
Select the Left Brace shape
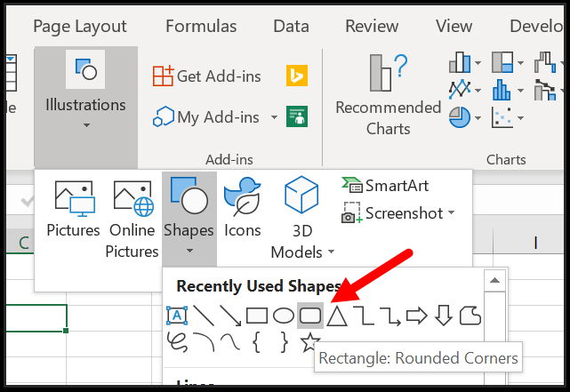[x=257, y=342]
